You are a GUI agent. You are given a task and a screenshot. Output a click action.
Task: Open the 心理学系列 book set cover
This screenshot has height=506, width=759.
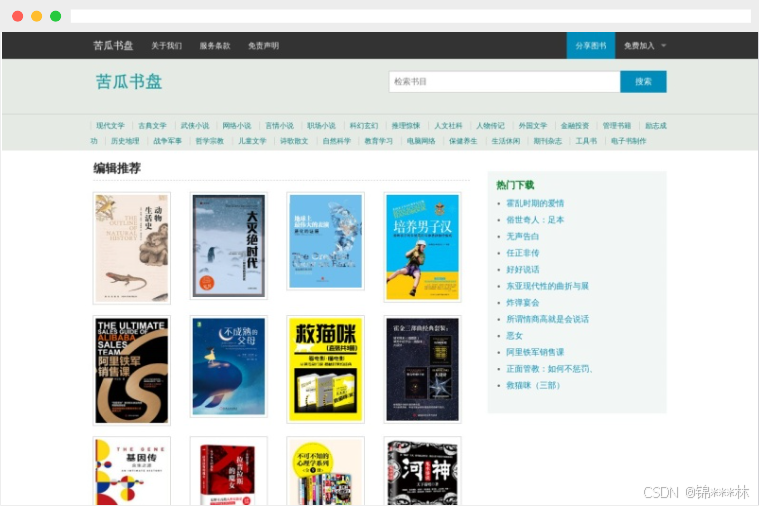[325, 471]
